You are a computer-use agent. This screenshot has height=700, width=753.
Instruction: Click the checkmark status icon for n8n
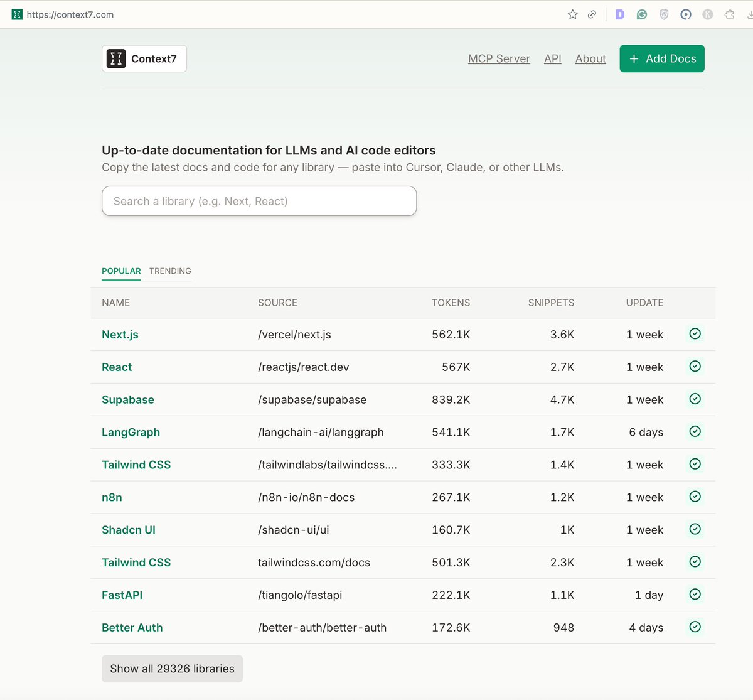695,497
